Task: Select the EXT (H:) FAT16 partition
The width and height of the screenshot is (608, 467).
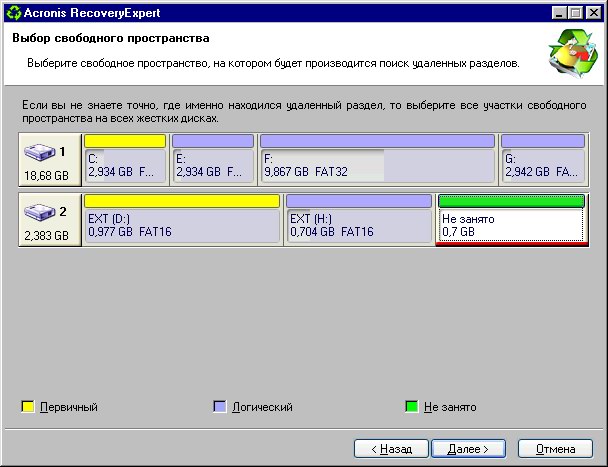Action: click(x=358, y=226)
